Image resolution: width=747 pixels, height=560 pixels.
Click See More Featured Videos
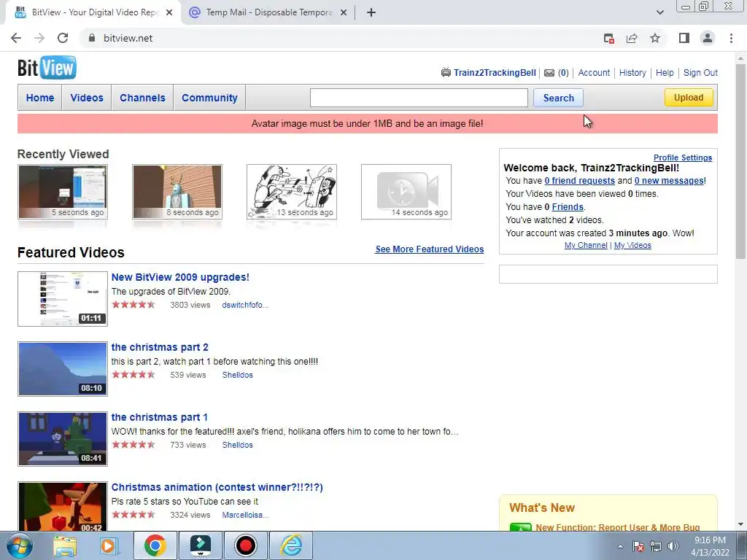[x=429, y=249]
